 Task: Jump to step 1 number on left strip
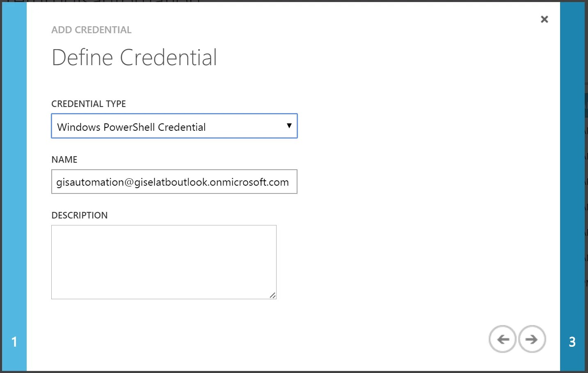tap(14, 342)
